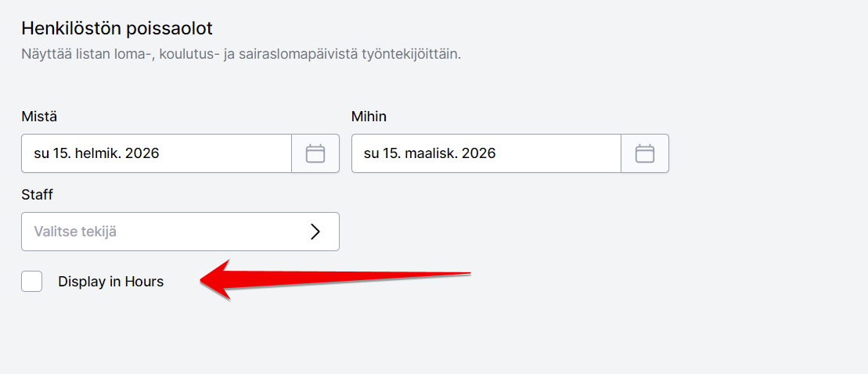Image resolution: width=868 pixels, height=374 pixels.
Task: Click the "Staff" field label
Action: tap(37, 194)
